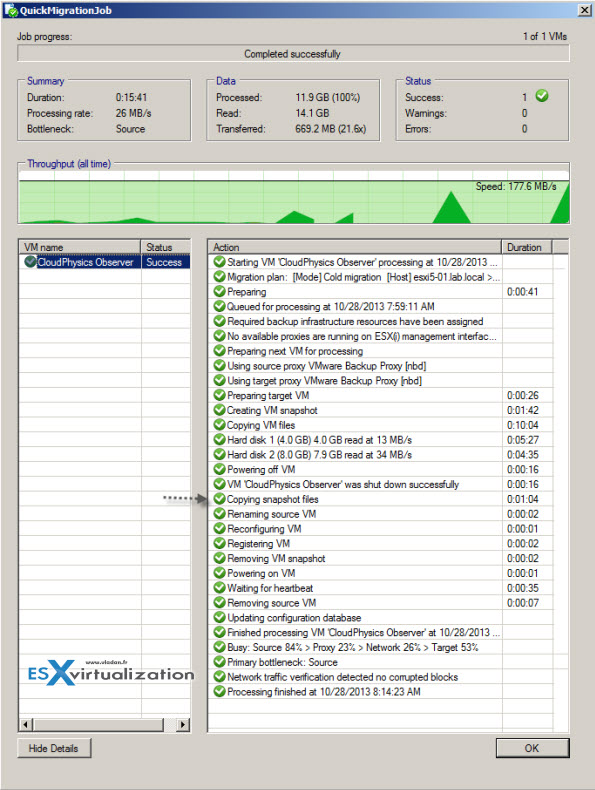Click the Processed value 11.9 GB (100%)
The width and height of the screenshot is (595, 790).
tap(327, 97)
